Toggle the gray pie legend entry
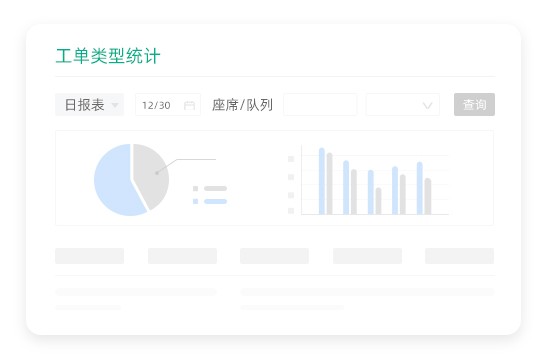Viewport: 540px width, 360px height. 210,188
